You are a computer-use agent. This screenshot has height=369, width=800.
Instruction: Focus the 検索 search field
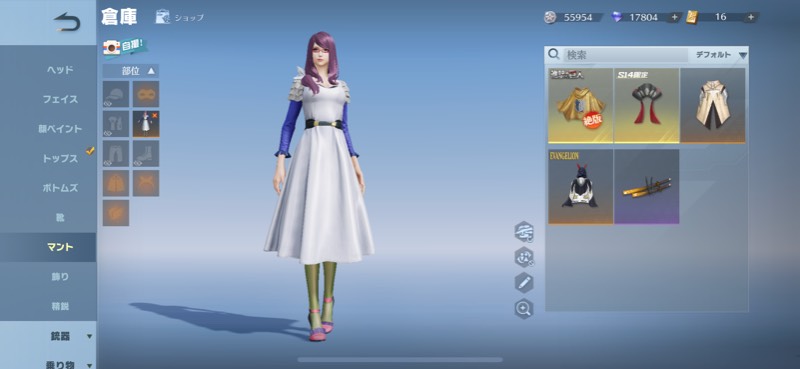click(x=626, y=55)
